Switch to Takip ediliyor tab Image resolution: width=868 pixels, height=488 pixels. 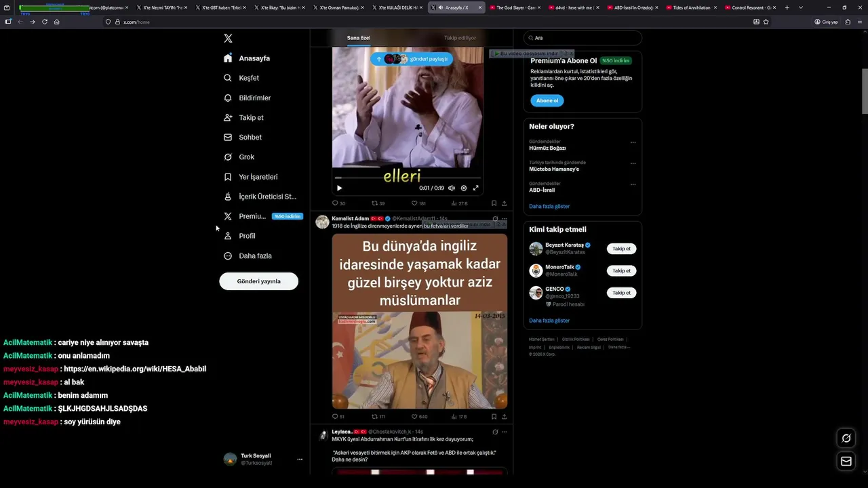click(x=460, y=38)
